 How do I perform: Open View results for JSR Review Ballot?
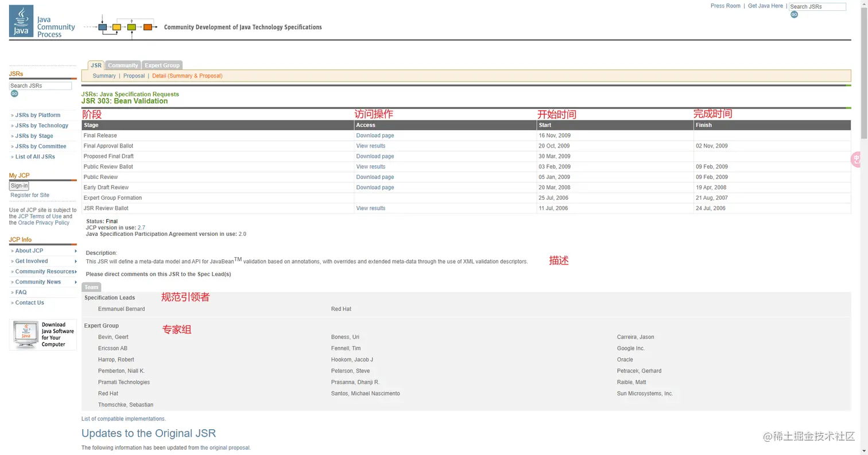pyautogui.click(x=371, y=208)
